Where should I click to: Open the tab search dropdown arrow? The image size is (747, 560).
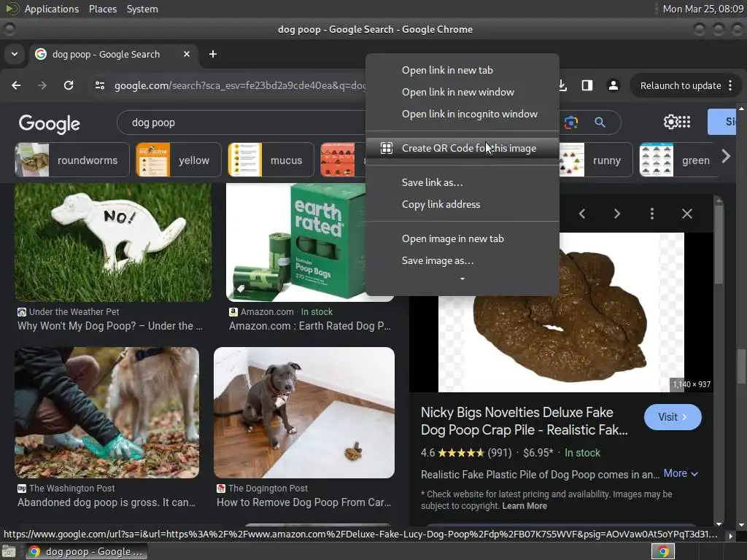[x=15, y=54]
